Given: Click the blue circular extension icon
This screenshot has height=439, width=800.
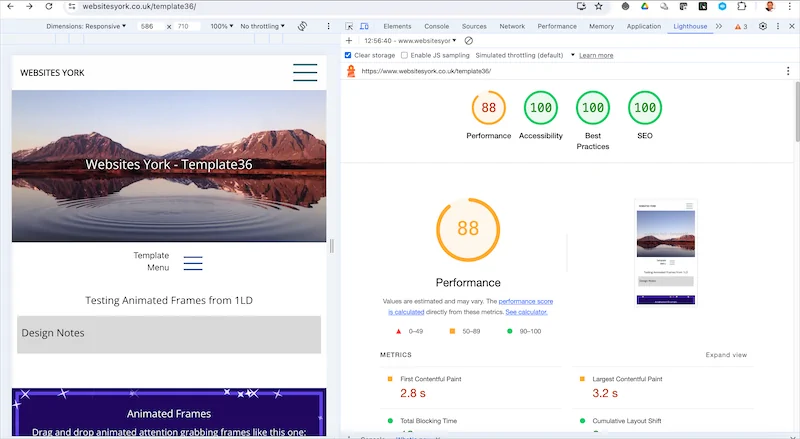Looking at the screenshot, I should click(722, 6).
